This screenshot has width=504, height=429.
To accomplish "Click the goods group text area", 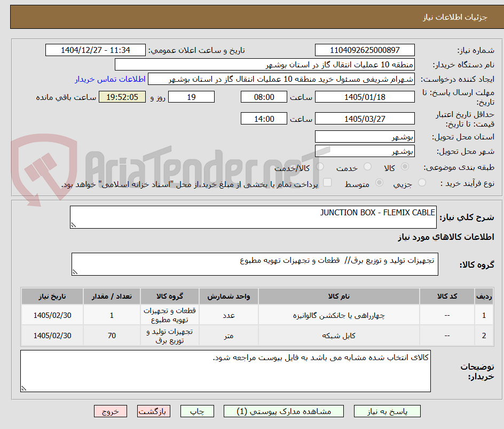I will pyautogui.click(x=255, y=264).
